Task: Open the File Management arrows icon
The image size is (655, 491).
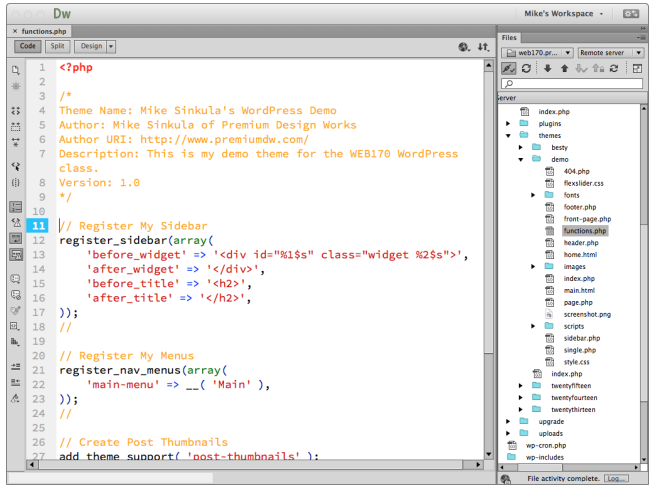Action: point(483,47)
